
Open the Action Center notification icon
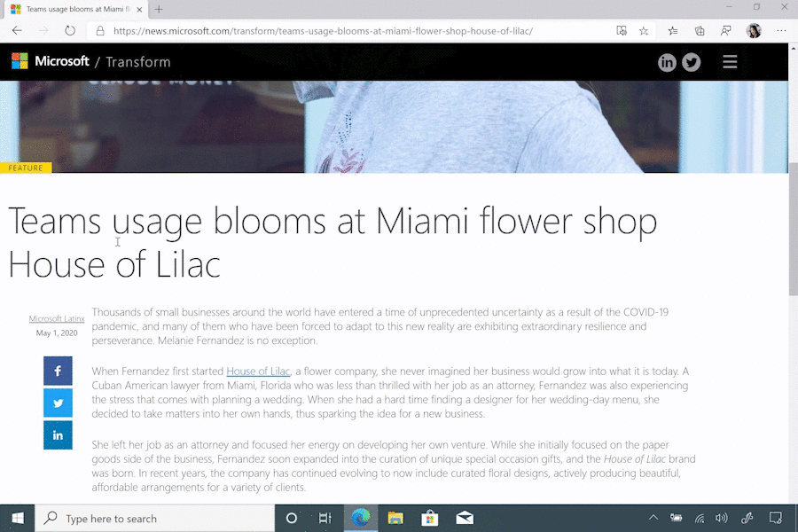[x=775, y=518]
